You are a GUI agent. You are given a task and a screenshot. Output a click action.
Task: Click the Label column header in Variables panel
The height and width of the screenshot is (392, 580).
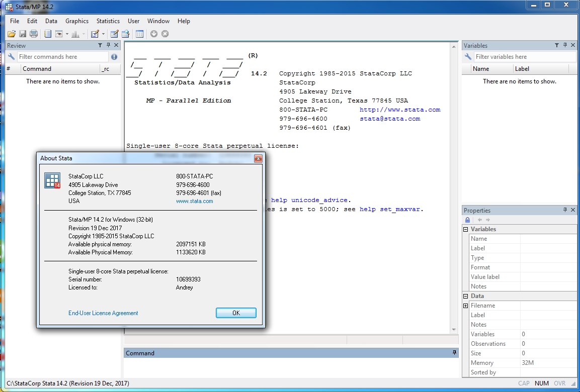point(541,69)
